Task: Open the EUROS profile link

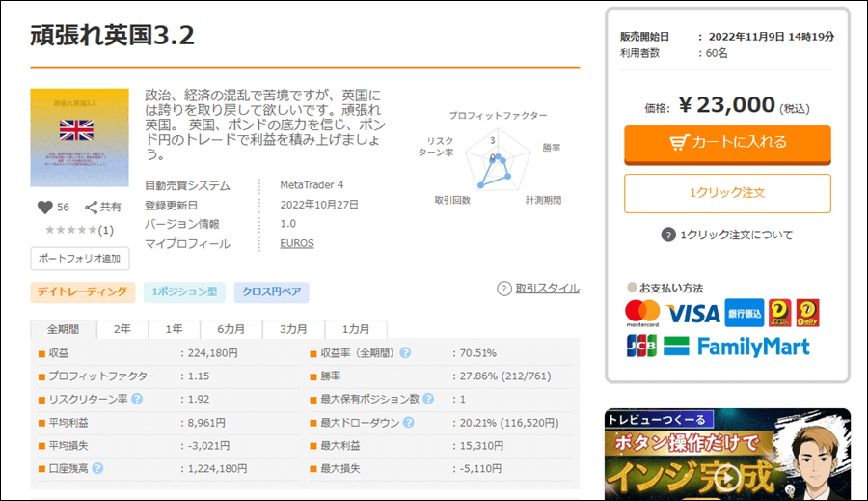Action: pos(296,243)
